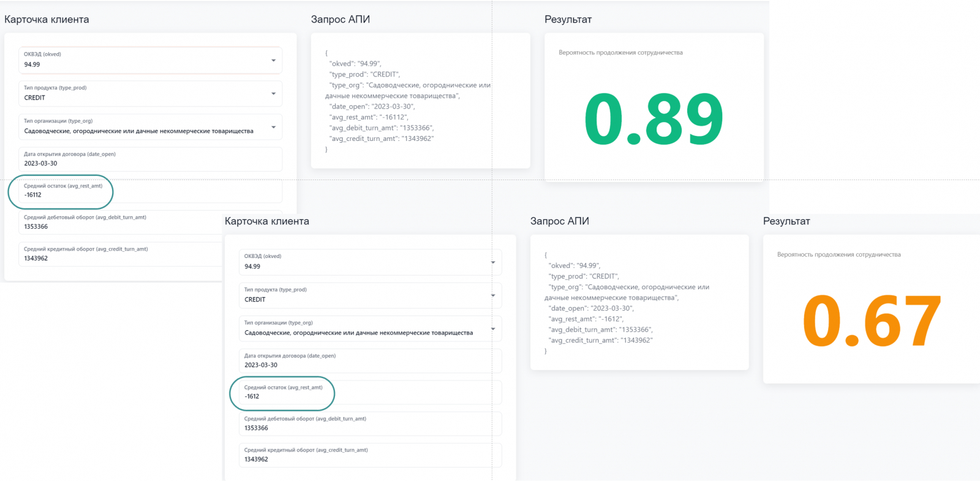Click the orange 0.67 probability result

(x=872, y=321)
